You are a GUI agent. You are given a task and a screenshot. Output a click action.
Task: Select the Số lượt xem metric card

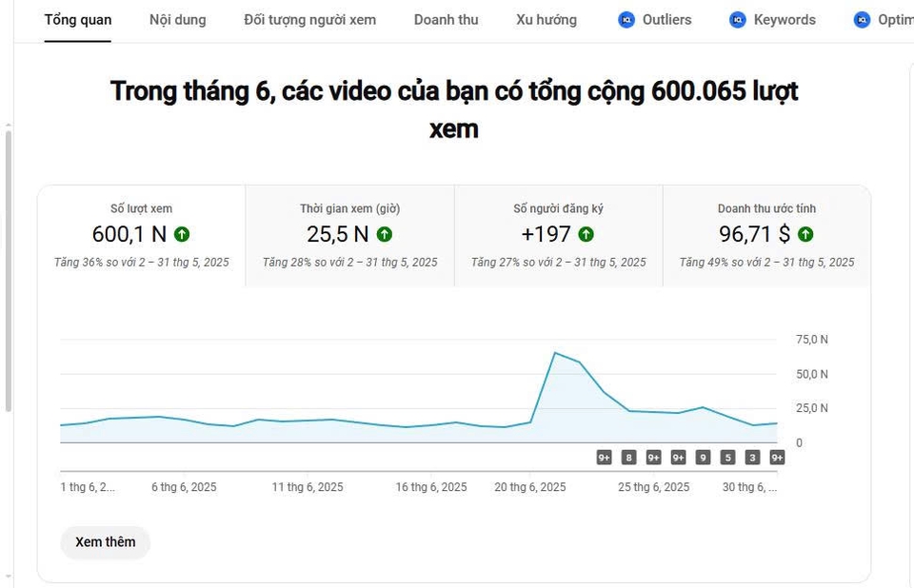click(x=141, y=236)
